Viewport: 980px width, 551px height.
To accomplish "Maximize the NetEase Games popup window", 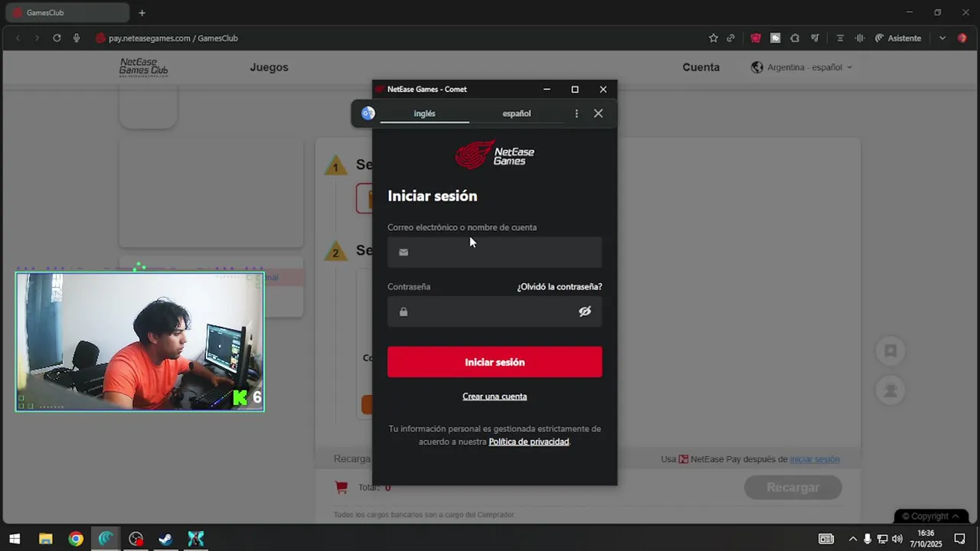I will pos(575,90).
